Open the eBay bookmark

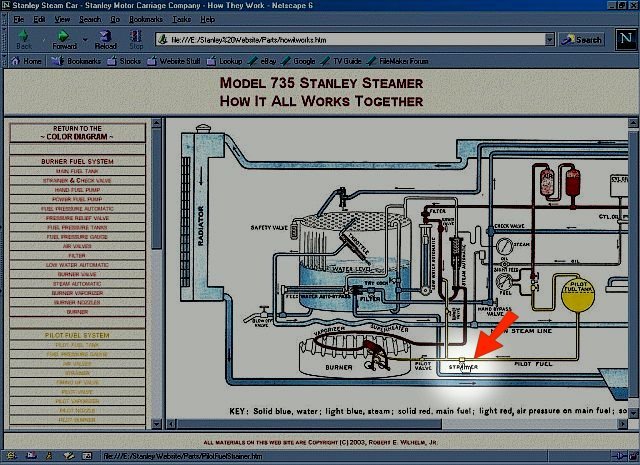[x=262, y=61]
